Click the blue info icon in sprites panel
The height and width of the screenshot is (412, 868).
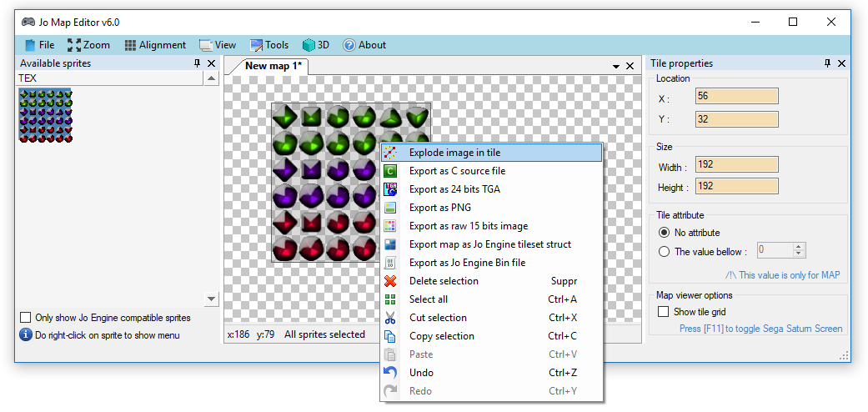26,335
